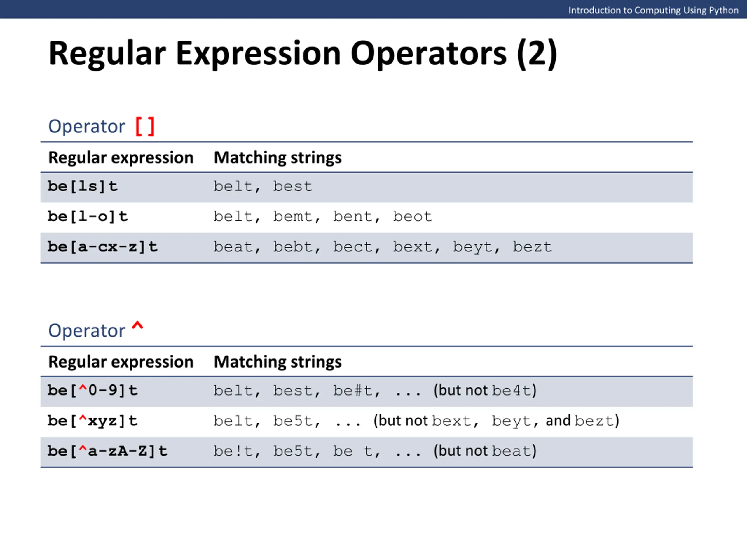747x560 pixels.
Task: Click the be[ls]t regular expression cell
Action: [x=83, y=186]
